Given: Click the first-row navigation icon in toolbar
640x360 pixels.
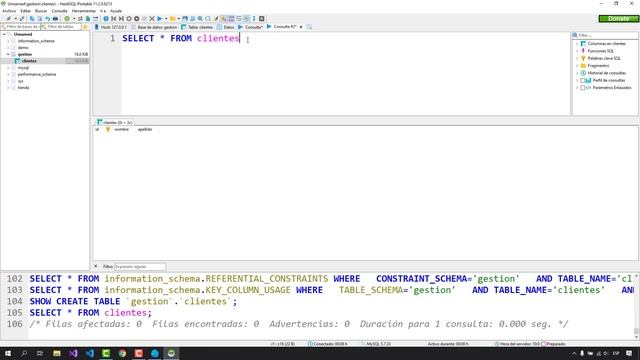Looking at the screenshot, I should 113,19.
